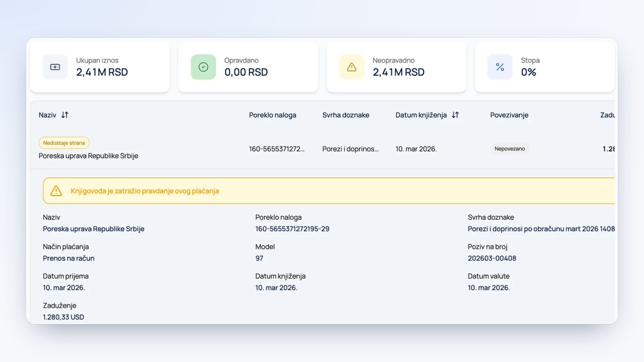
Task: Click the warning icon in the yellow alert banner
Action: [56, 191]
